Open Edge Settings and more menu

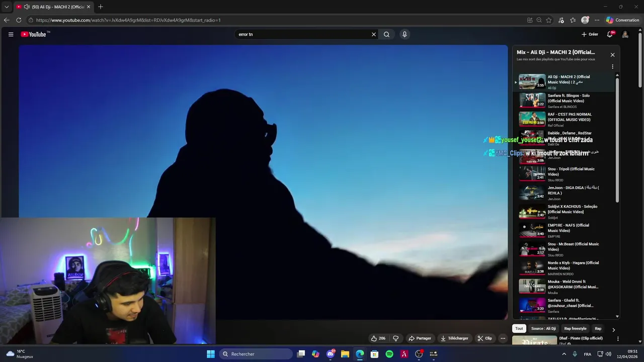point(597,20)
